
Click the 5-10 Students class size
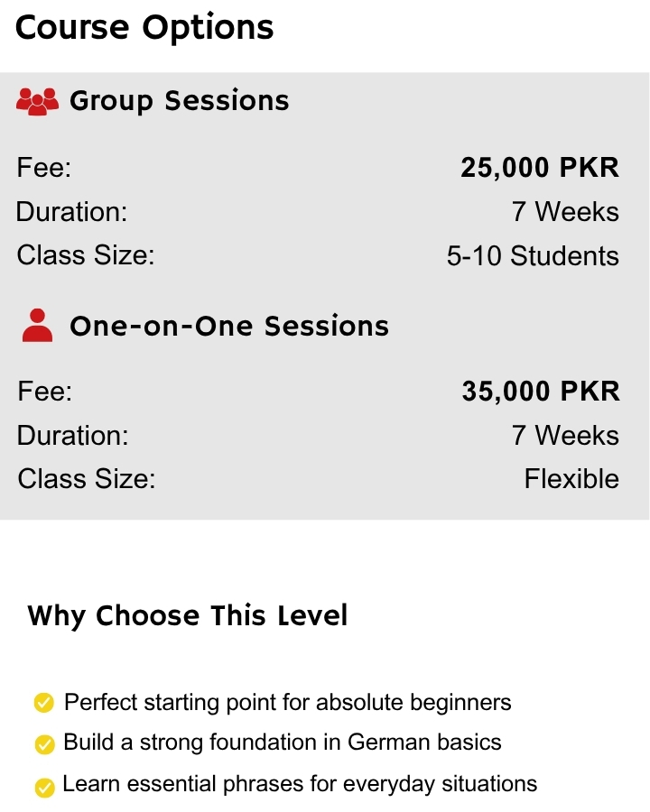point(533,256)
